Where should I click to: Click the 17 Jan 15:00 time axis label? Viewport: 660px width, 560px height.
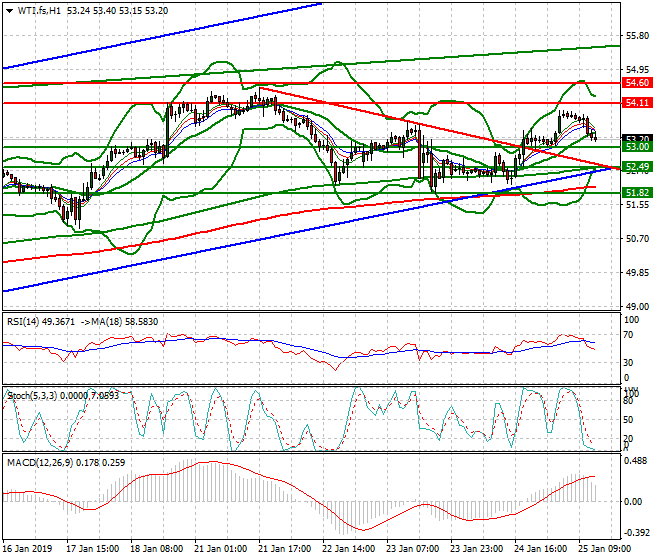(93, 549)
